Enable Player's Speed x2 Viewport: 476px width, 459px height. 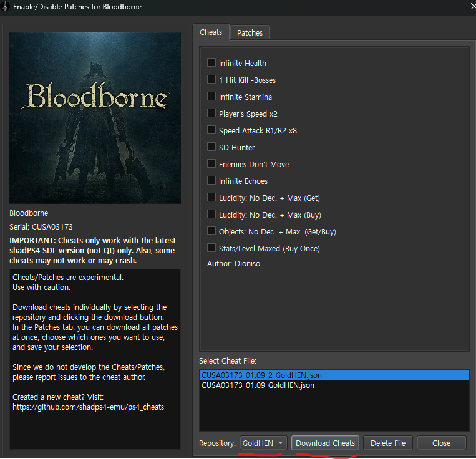[211, 113]
